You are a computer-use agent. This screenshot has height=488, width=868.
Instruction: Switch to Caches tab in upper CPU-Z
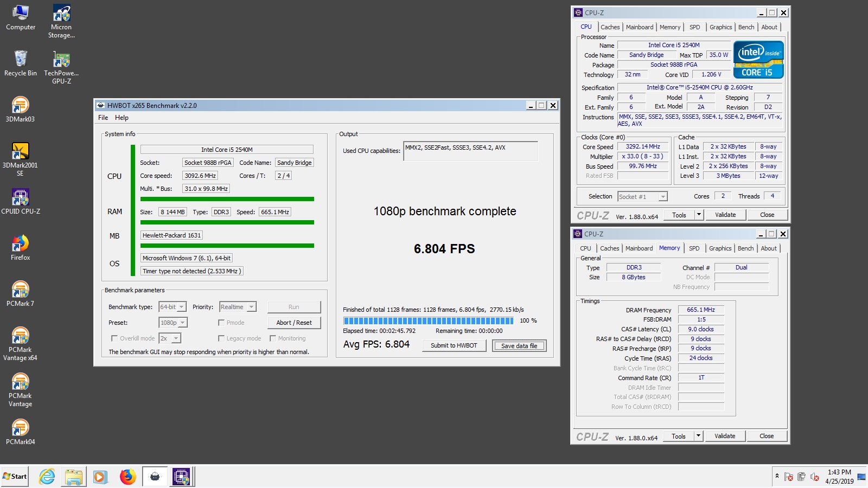[x=610, y=27]
